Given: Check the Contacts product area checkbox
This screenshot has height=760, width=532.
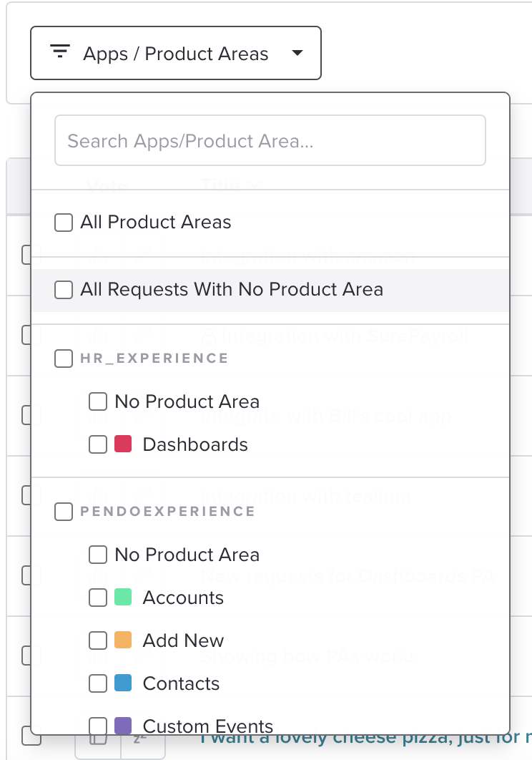Looking at the screenshot, I should coord(98,683).
